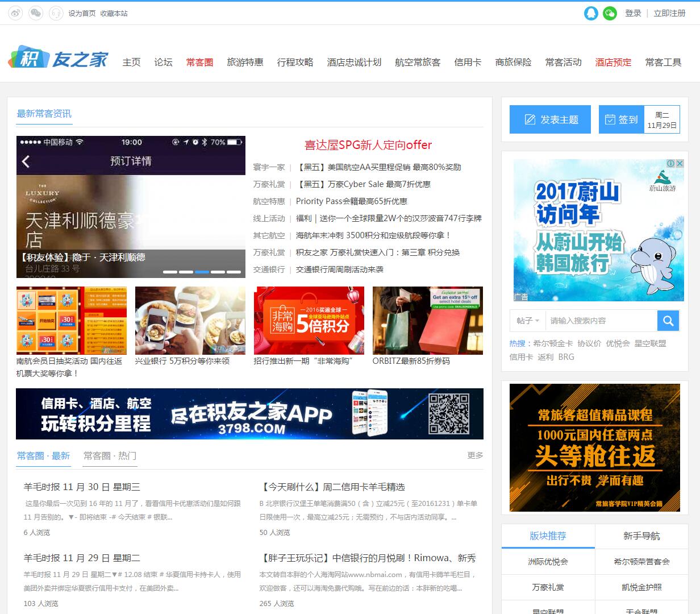This screenshot has height=614, width=700.
Task: Open the red 酒店预定 menu item
Action: click(x=613, y=62)
